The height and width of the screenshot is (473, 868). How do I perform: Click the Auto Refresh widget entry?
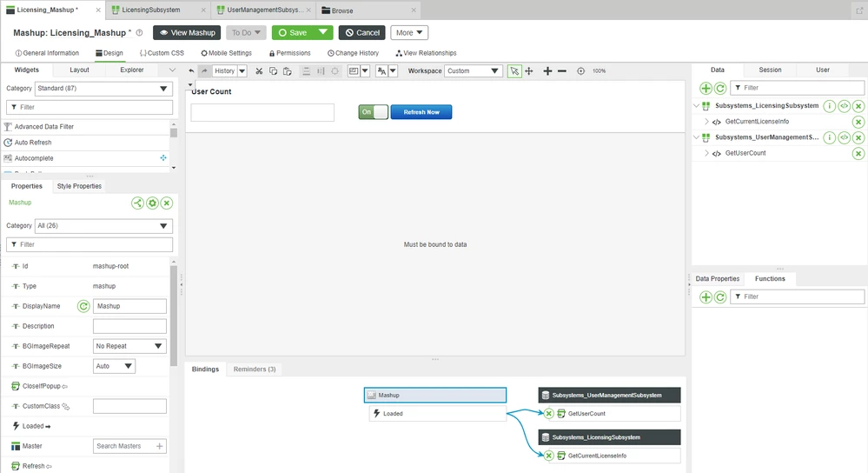click(86, 143)
